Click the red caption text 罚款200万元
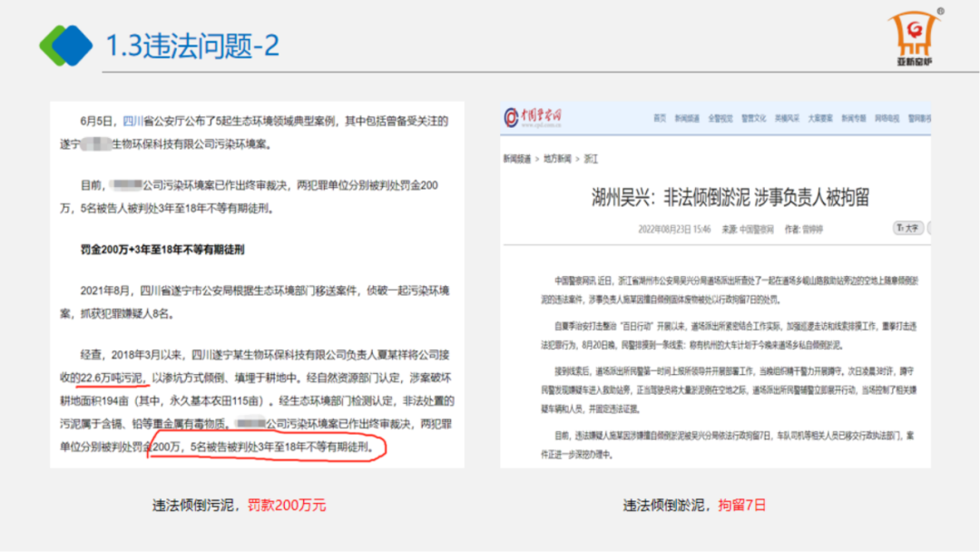 tap(287, 506)
